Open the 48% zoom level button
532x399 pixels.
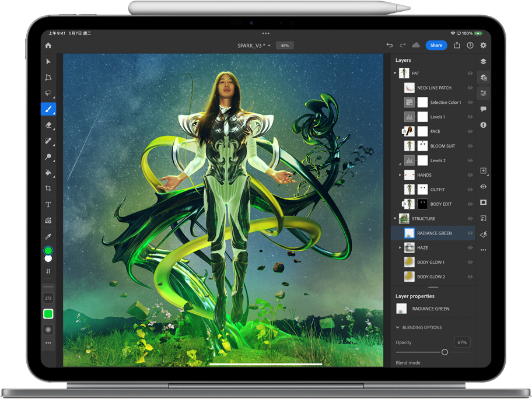[285, 45]
